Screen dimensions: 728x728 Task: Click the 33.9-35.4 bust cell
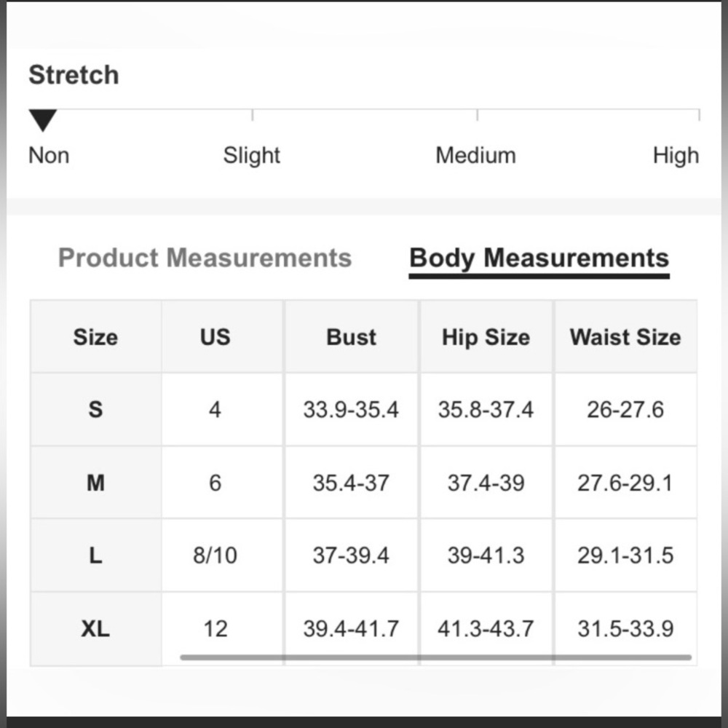(x=351, y=409)
